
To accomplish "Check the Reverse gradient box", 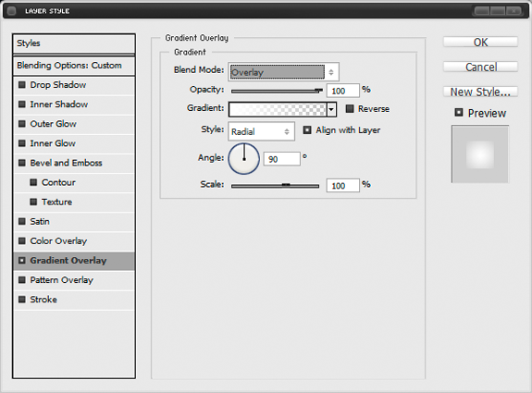I will point(350,108).
